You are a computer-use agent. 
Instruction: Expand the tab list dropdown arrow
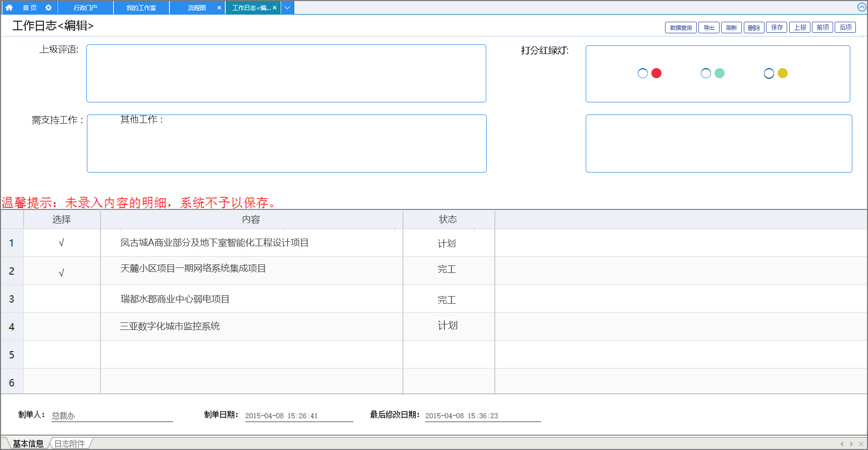(x=287, y=8)
